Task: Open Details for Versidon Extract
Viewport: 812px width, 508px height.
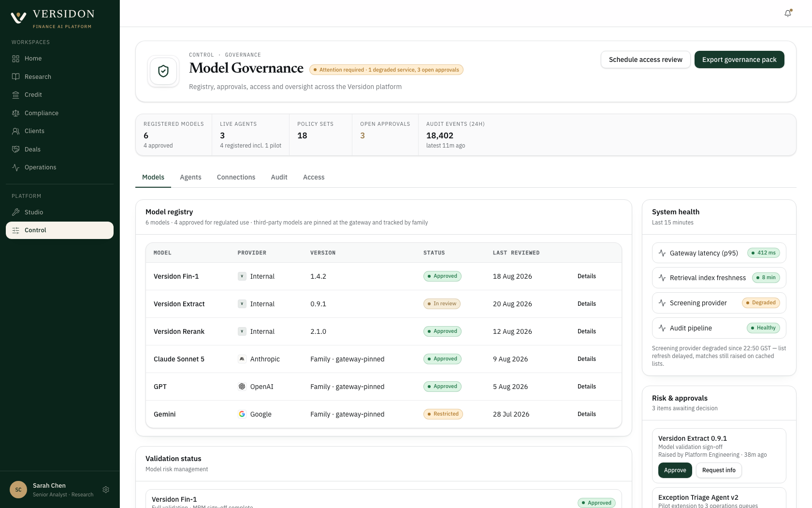Action: pyautogui.click(x=586, y=304)
